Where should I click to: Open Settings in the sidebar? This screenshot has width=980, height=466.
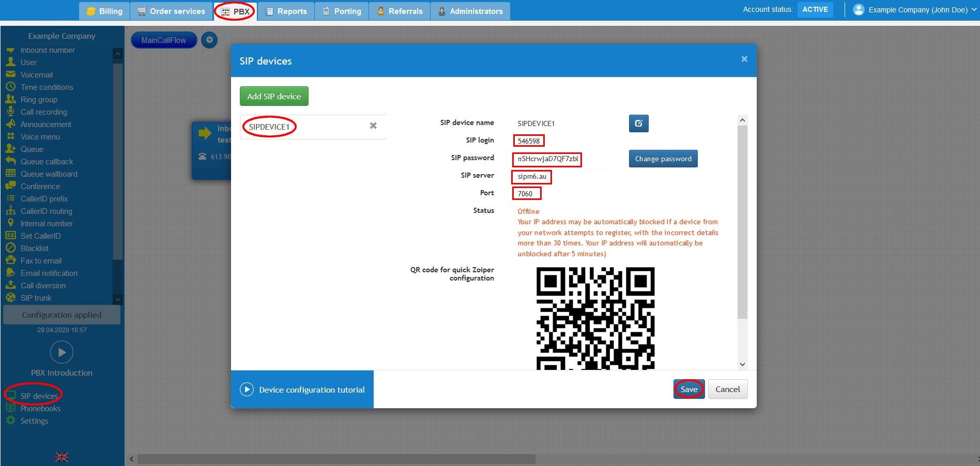point(27,421)
